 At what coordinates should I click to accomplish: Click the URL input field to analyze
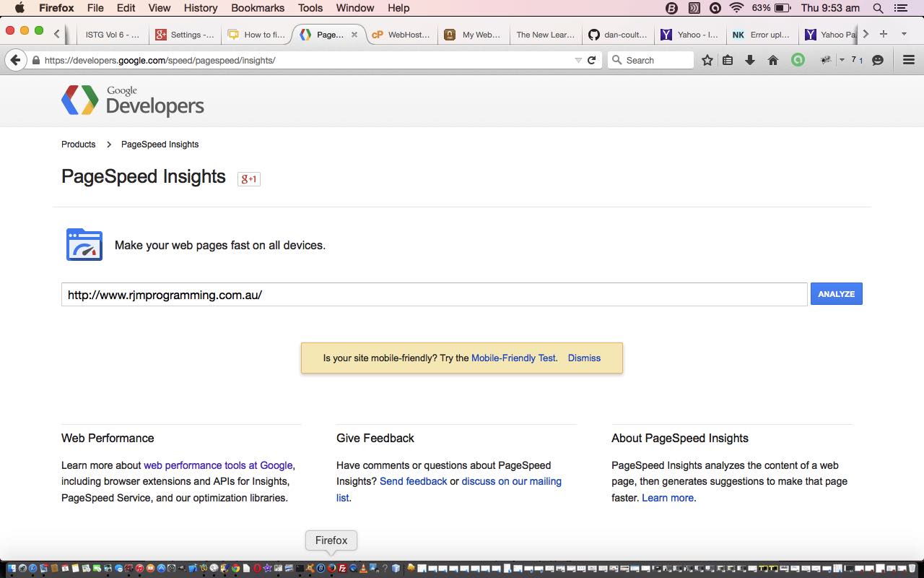(434, 294)
